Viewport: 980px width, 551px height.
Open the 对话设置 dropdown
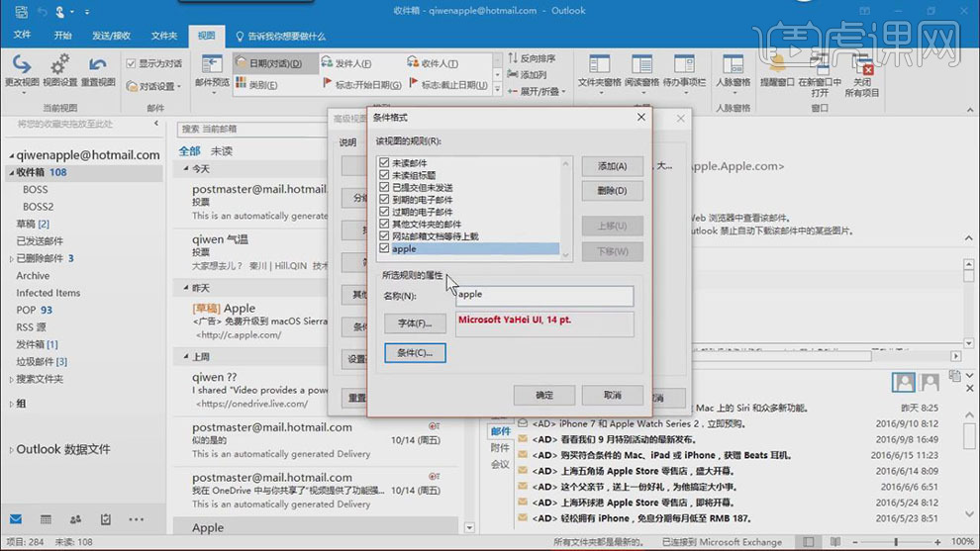click(x=153, y=86)
